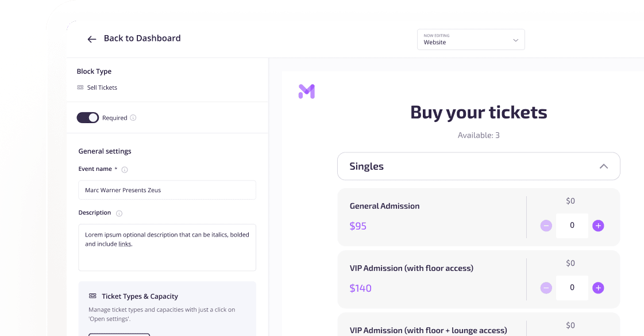
Task: Increase General Admission quantity with plus icon
Action: [598, 226]
